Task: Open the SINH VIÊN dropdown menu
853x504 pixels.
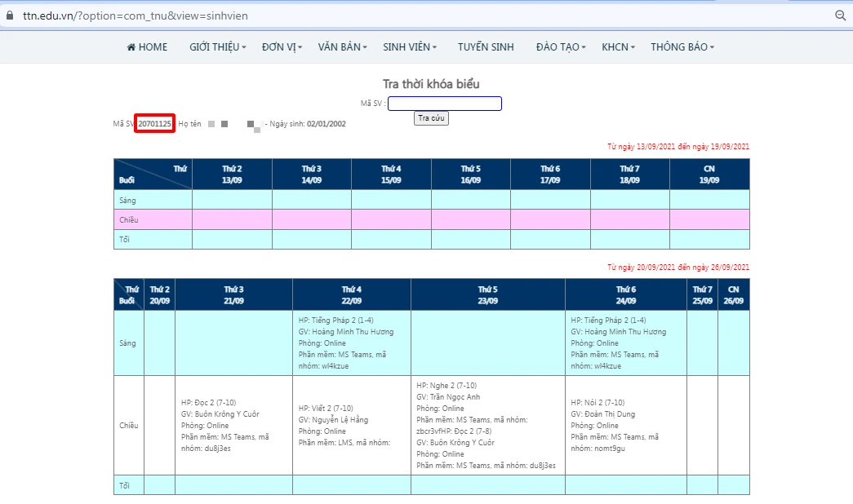Action: pyautogui.click(x=409, y=47)
